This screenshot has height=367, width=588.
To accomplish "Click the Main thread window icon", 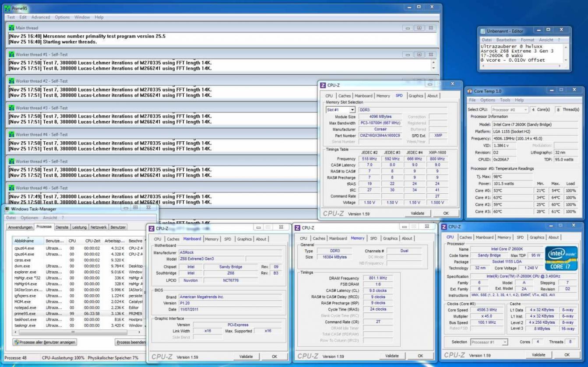I will [12, 28].
